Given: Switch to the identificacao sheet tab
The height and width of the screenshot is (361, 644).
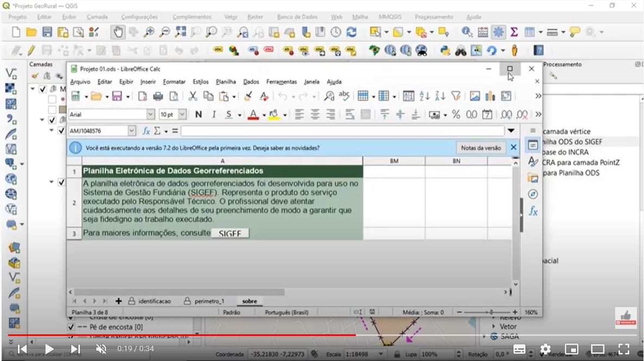Looking at the screenshot, I should (150, 302).
